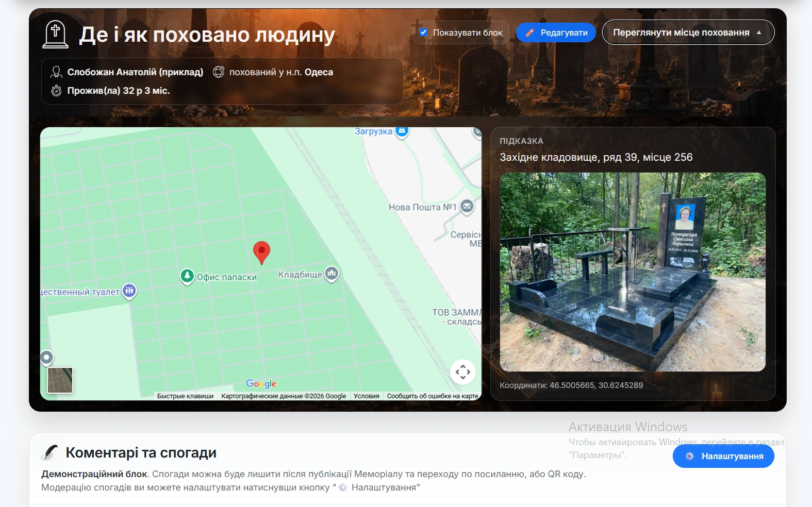
Task: Click 'Сообщить об ошибке на карте' link
Action: coord(433,396)
